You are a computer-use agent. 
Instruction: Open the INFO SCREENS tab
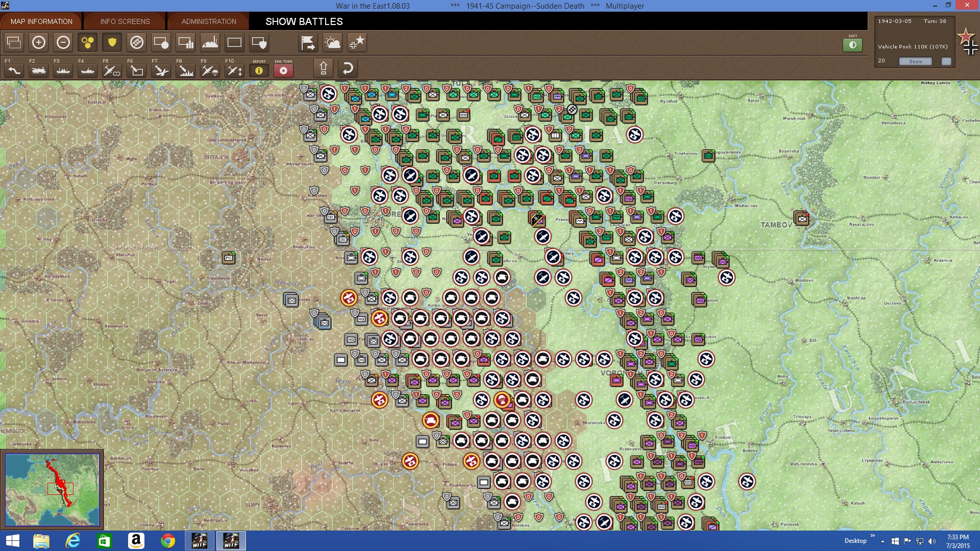click(x=125, y=21)
